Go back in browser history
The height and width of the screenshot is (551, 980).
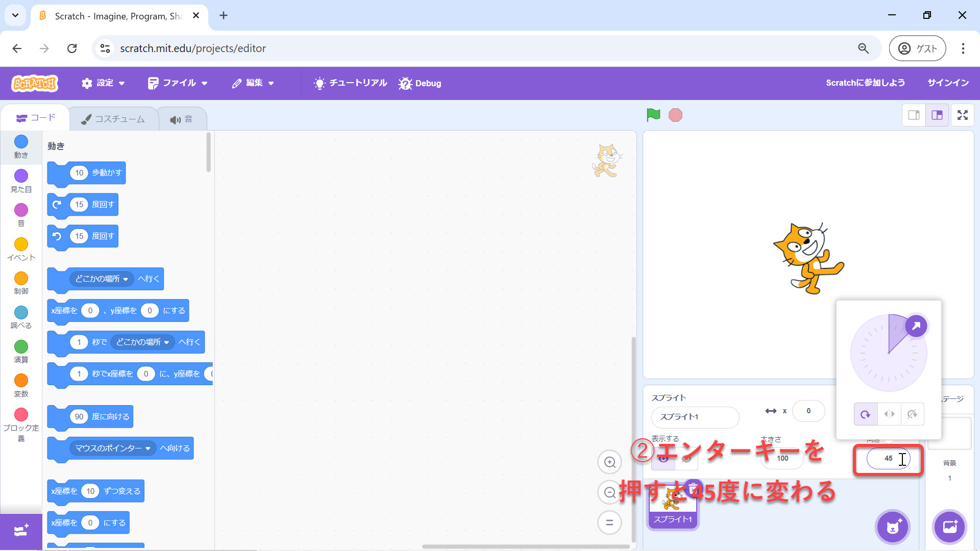tap(17, 48)
